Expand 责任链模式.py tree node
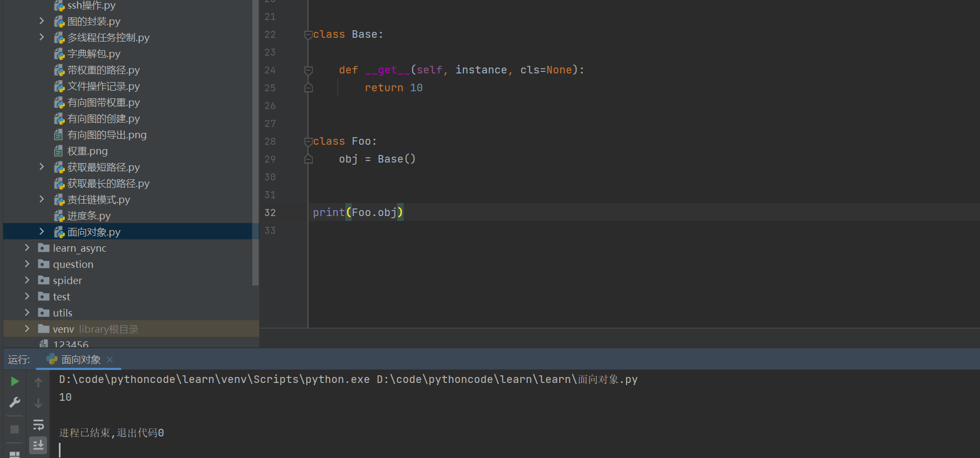 pyautogui.click(x=42, y=199)
